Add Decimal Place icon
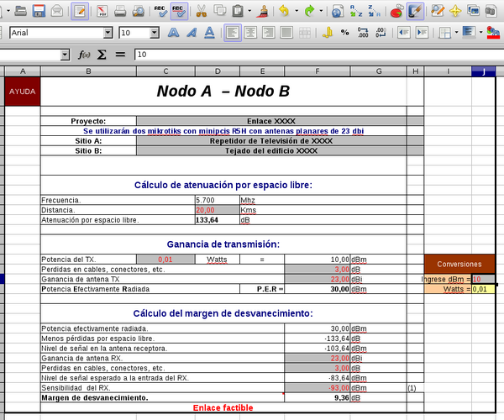This screenshot has width=504, height=420. pos(363,33)
